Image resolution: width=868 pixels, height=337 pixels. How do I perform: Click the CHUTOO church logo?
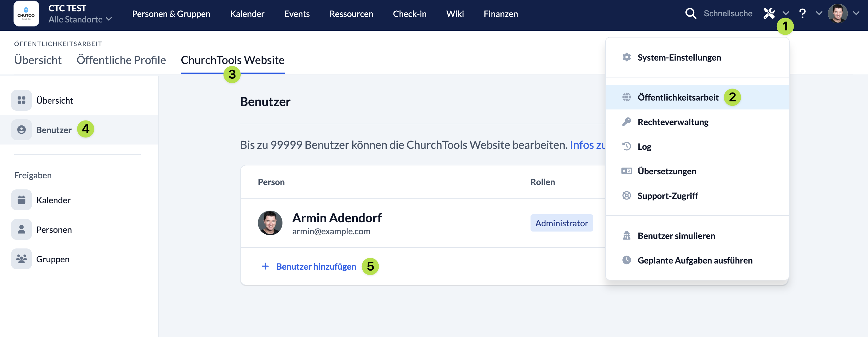click(x=26, y=14)
